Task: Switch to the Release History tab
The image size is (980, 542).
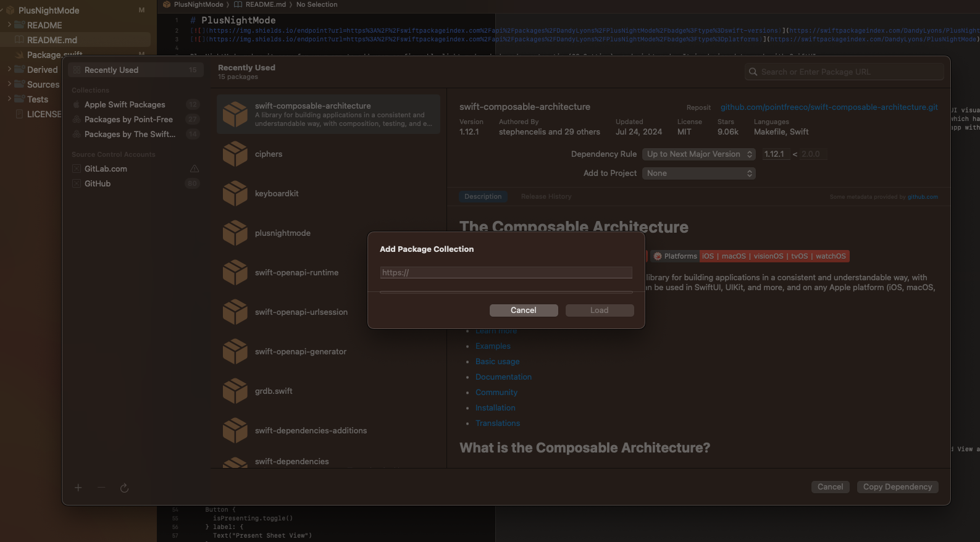Action: 546,196
